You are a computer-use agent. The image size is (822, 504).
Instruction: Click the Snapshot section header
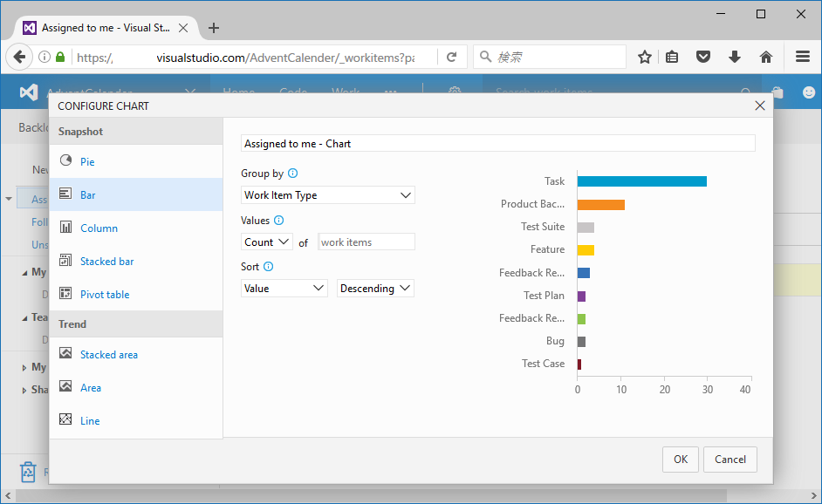pos(136,131)
